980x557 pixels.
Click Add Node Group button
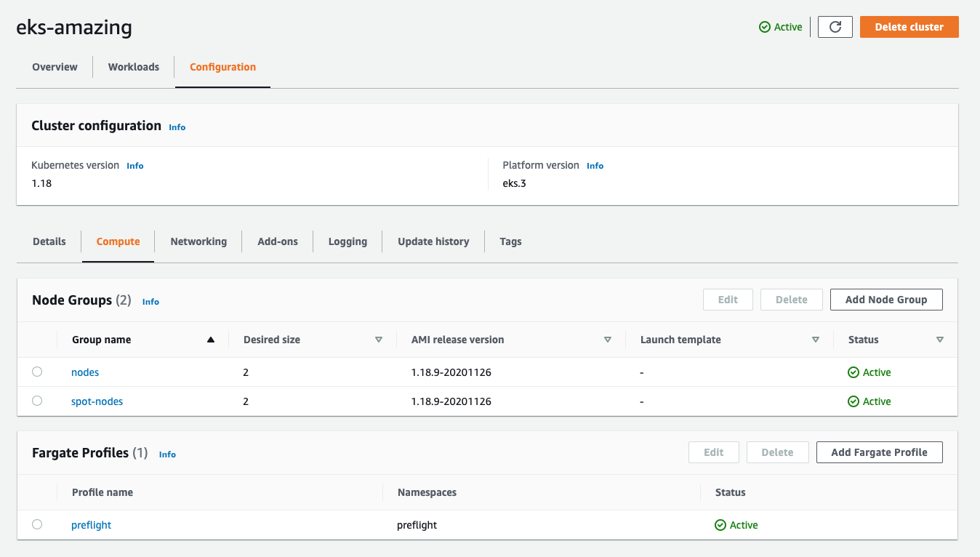pyautogui.click(x=886, y=300)
